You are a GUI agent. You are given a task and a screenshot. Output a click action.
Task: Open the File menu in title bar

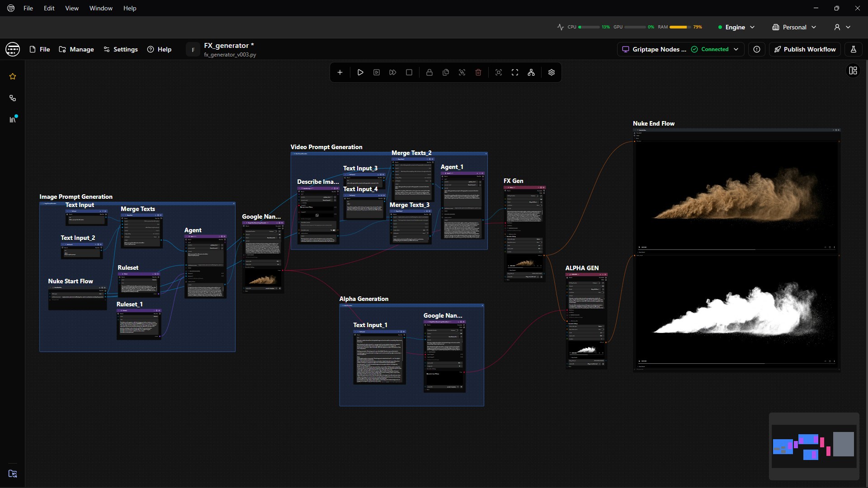pos(28,8)
